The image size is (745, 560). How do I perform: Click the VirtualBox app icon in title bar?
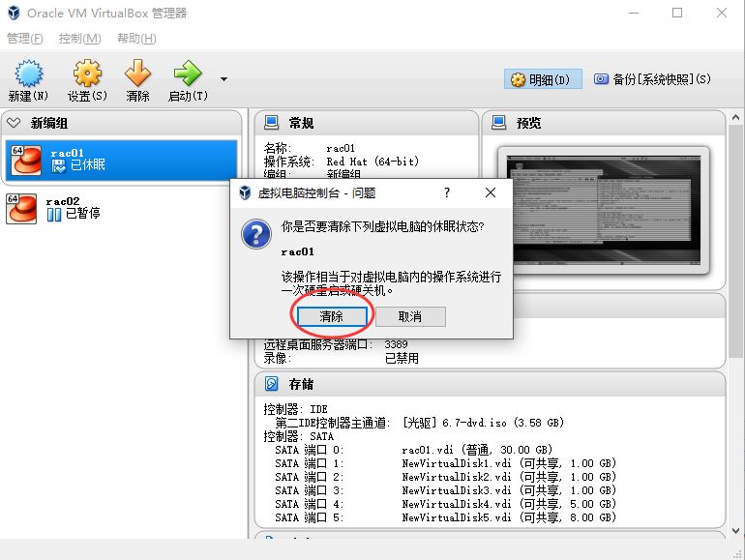15,13
